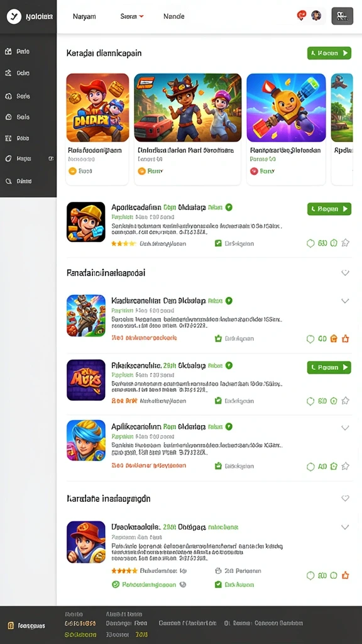Click the green button beside Katadai diannkapain heading
This screenshot has height=644, width=362.
click(329, 53)
